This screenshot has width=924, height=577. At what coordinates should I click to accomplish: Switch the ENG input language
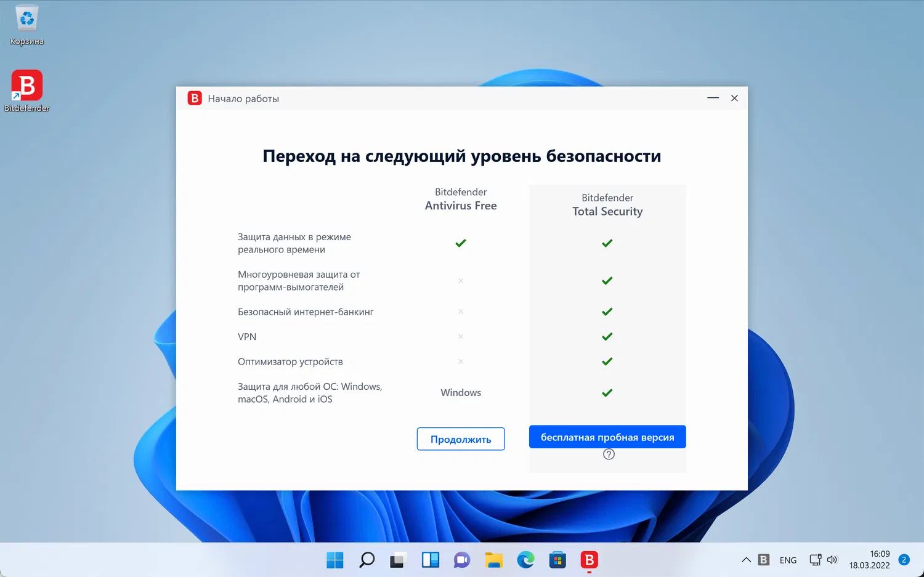click(788, 560)
